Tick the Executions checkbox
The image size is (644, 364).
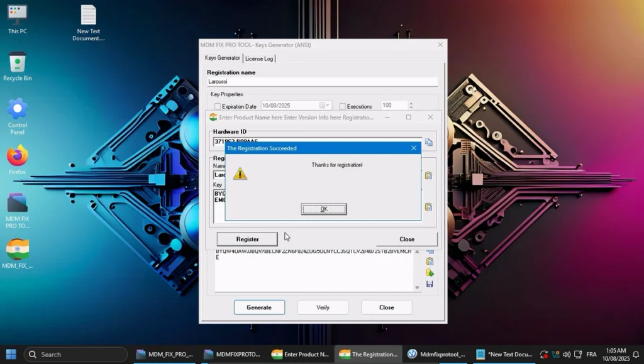[343, 106]
